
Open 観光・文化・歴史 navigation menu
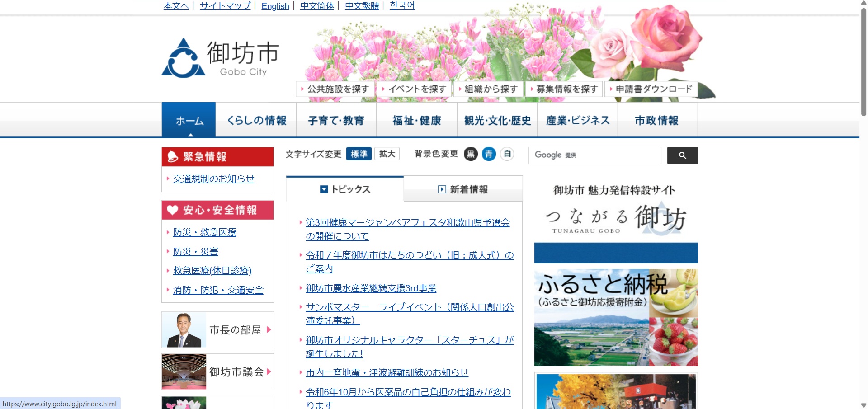[497, 121]
